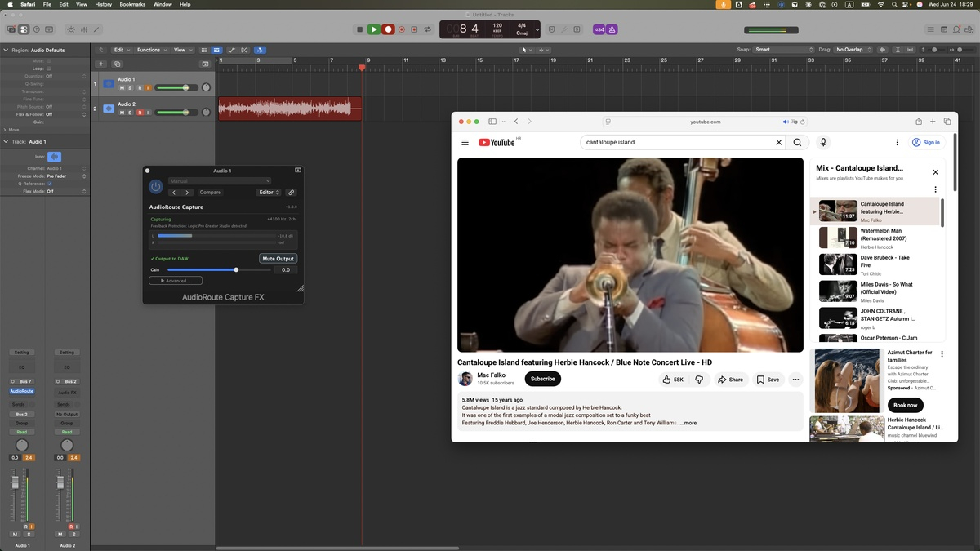This screenshot has height=551, width=980.
Task: Toggle the region Loop checkbox
Action: (48, 69)
